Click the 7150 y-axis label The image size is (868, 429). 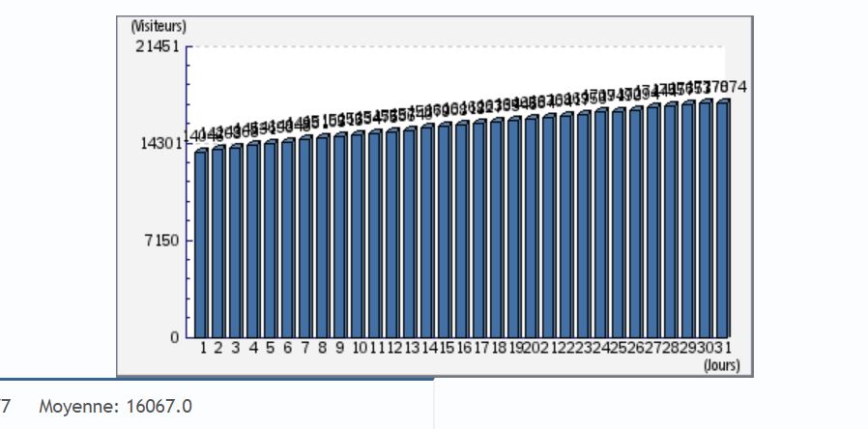coord(164,240)
